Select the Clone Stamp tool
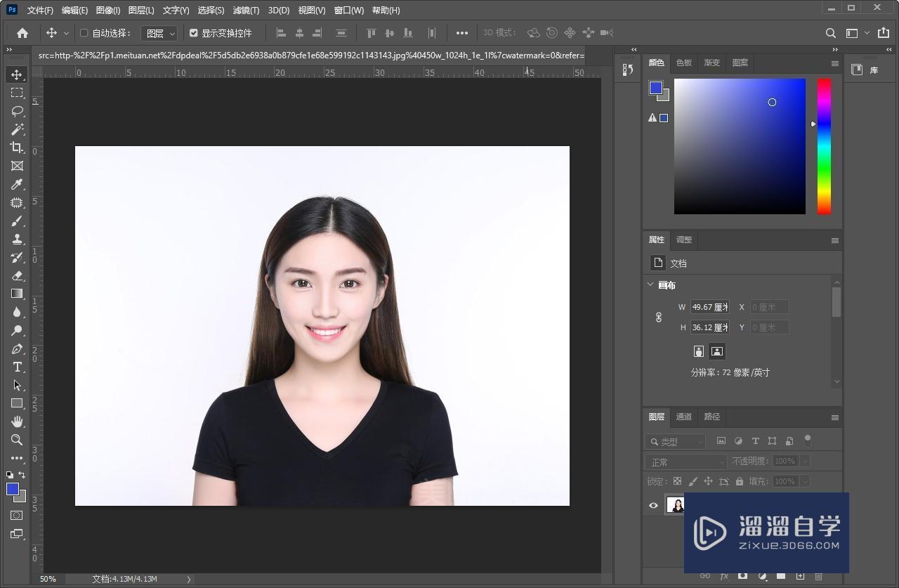This screenshot has width=899, height=588. (x=17, y=239)
